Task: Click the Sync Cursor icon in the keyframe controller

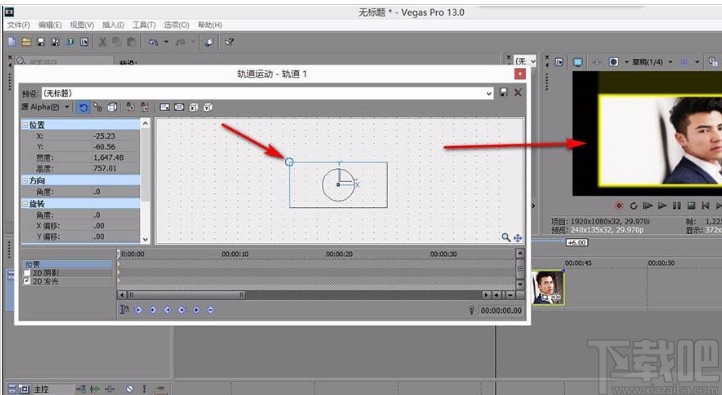Action: 124,310
